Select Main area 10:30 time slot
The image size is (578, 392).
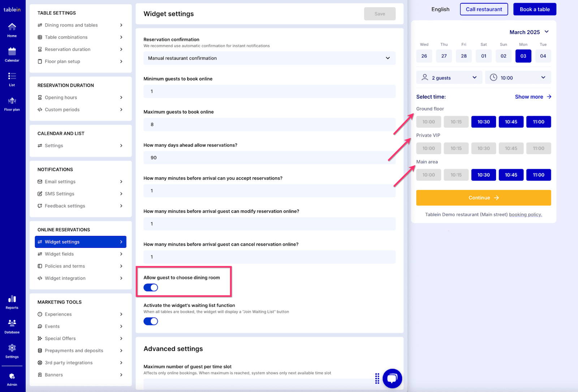tap(484, 175)
